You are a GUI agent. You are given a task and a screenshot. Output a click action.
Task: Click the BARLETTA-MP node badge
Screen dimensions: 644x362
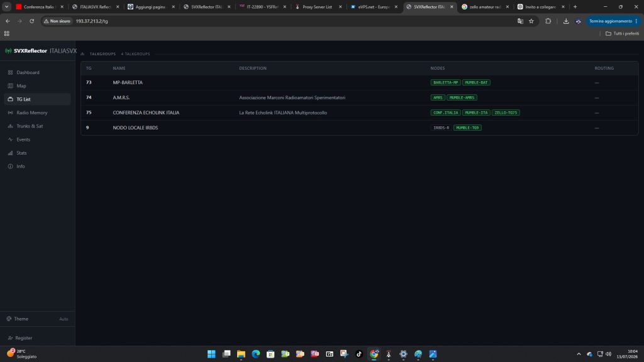(x=446, y=82)
